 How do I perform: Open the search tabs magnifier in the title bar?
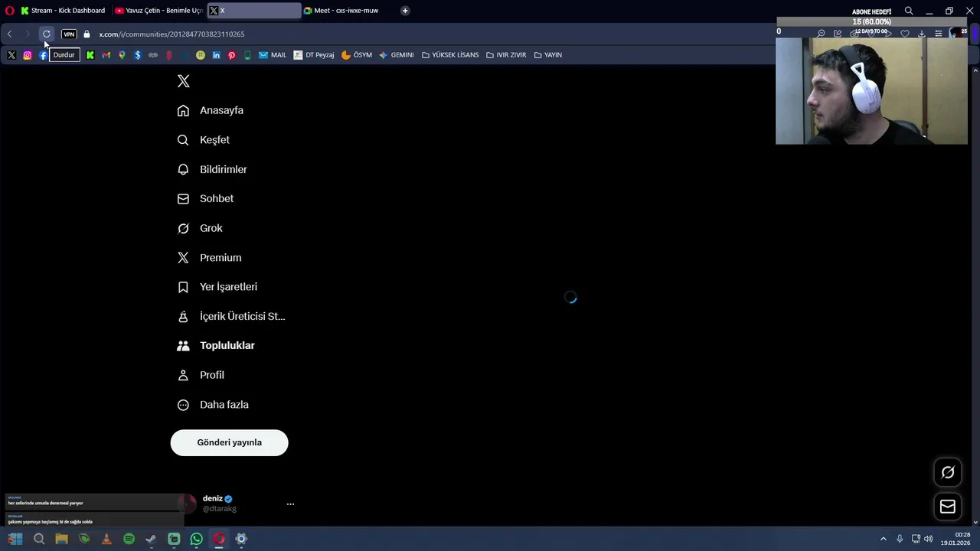[909, 11]
